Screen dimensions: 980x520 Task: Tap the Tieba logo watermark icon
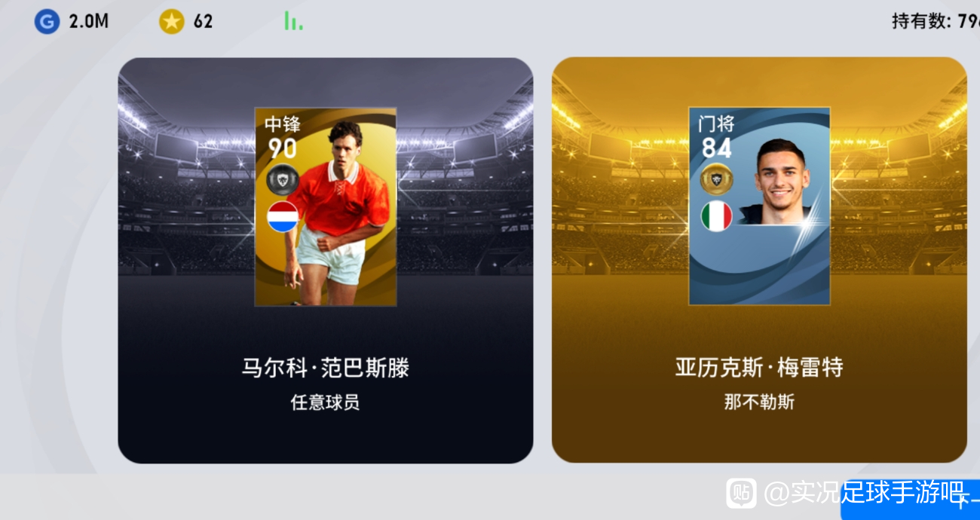pos(741,494)
